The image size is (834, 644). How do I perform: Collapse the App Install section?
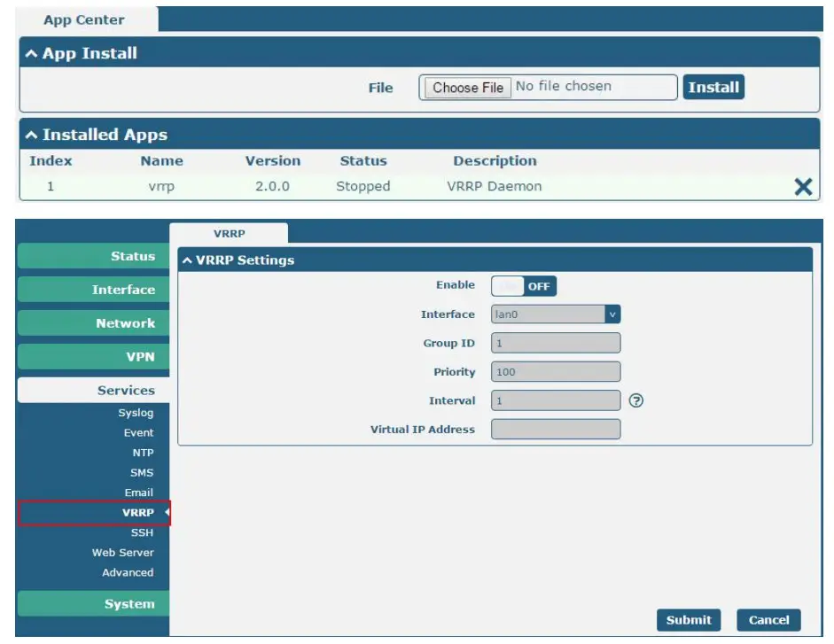coord(31,53)
